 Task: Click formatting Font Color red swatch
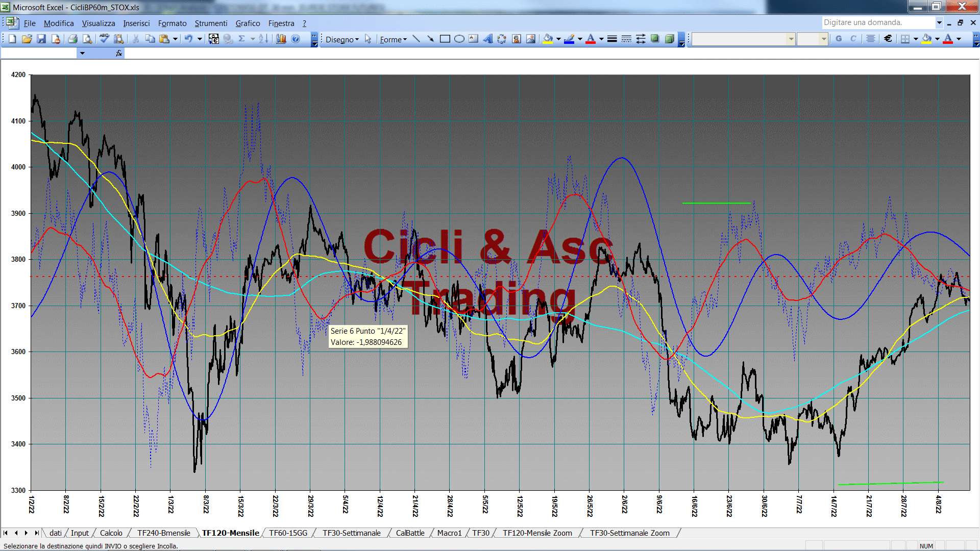[x=948, y=39]
